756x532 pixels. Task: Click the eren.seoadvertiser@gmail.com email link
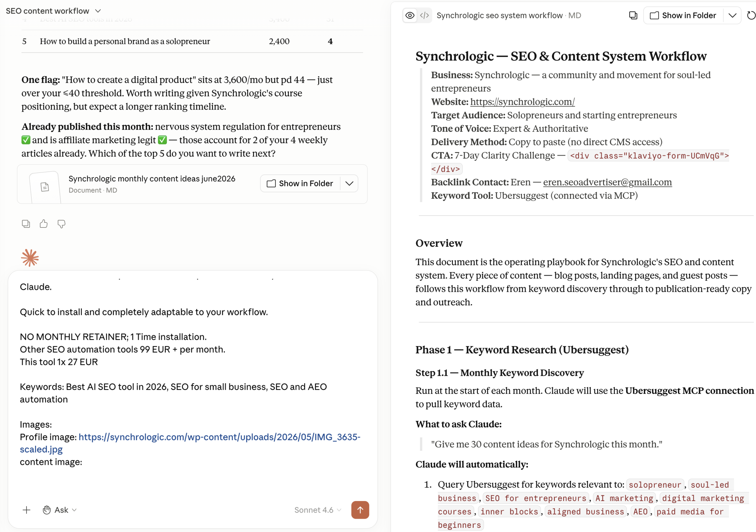click(x=607, y=182)
